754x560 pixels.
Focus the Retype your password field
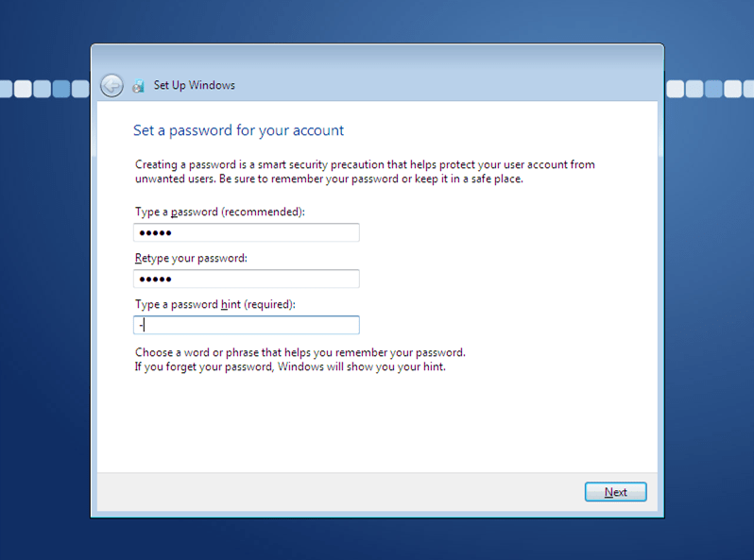click(x=247, y=279)
